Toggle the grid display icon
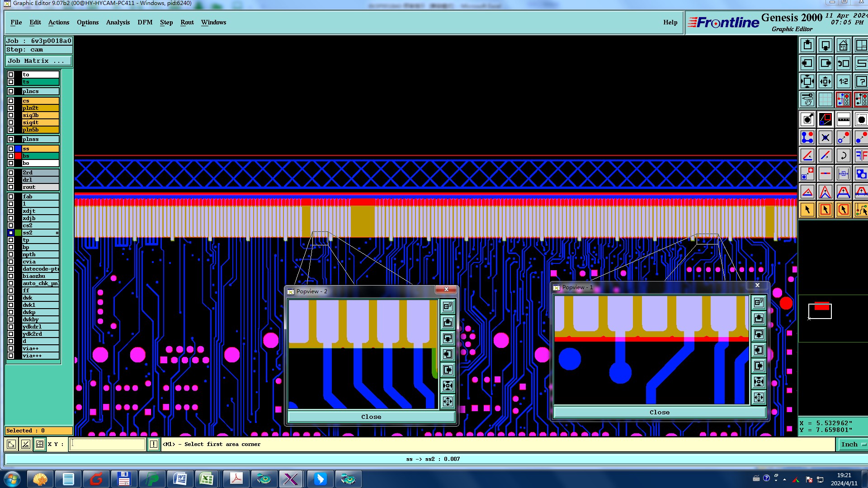Screen dimensions: 868x488 [x=825, y=99]
